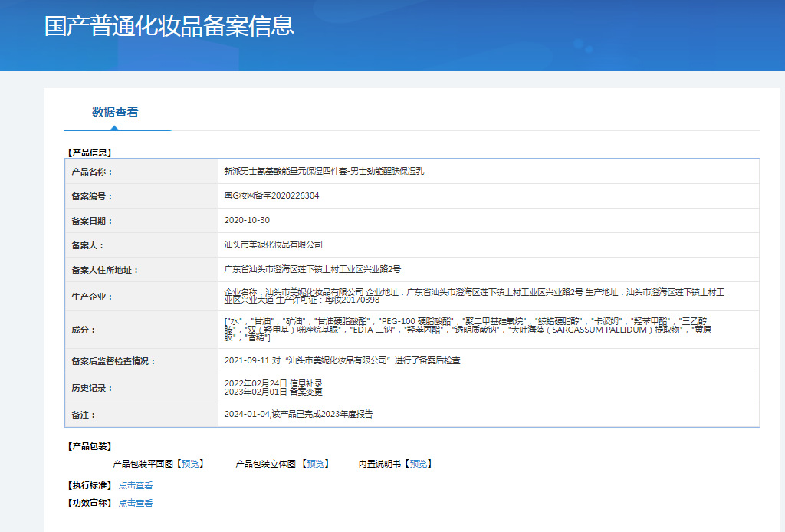
Task: Click the 2023年02月01日 备案变更 history entry
Action: pos(273,392)
